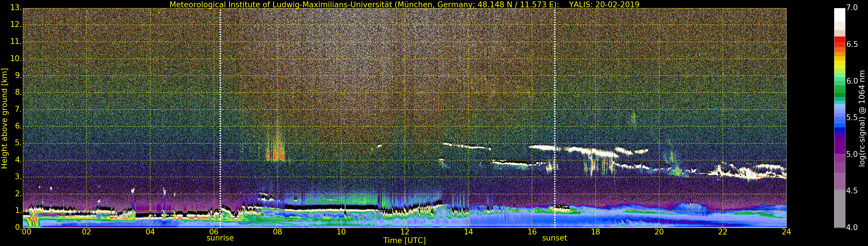Click the '24' time axis tick label
This screenshot has width=868, height=246.
(786, 232)
